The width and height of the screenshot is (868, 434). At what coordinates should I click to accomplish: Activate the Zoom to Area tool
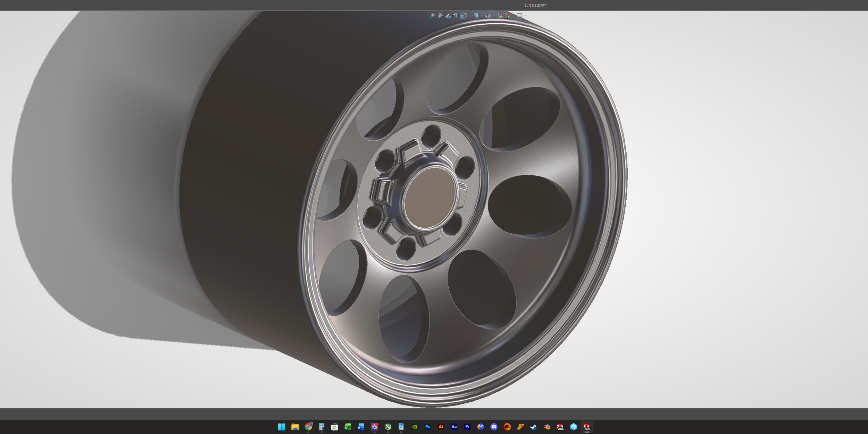click(440, 16)
